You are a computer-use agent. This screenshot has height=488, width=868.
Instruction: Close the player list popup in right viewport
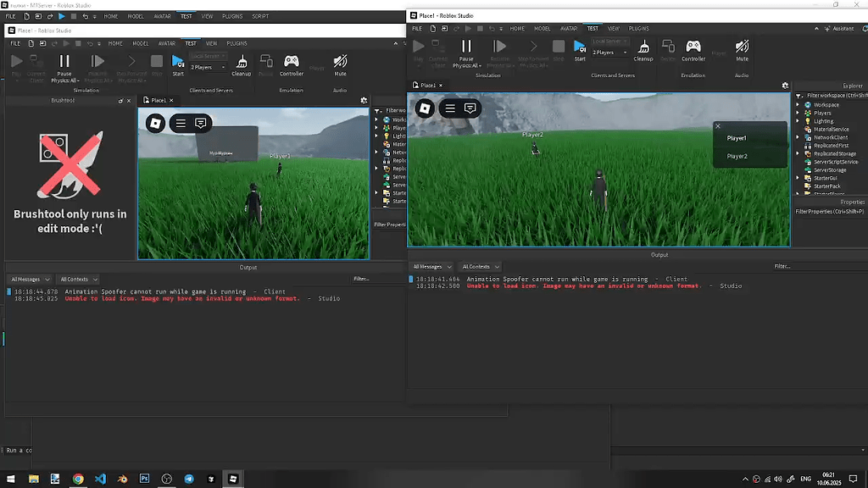point(718,126)
